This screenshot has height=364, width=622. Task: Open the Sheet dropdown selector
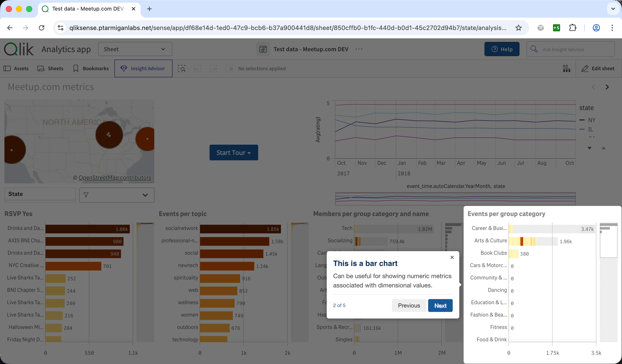[x=135, y=49]
